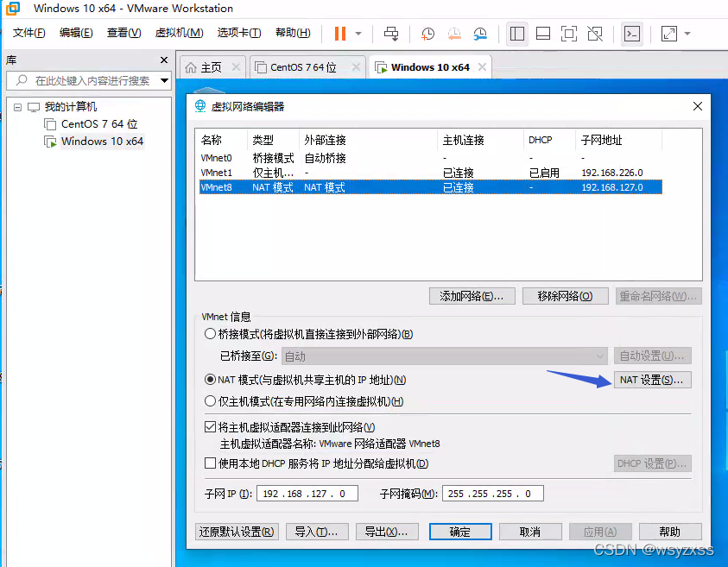Open the 编辑(E) menu

pos(76,33)
